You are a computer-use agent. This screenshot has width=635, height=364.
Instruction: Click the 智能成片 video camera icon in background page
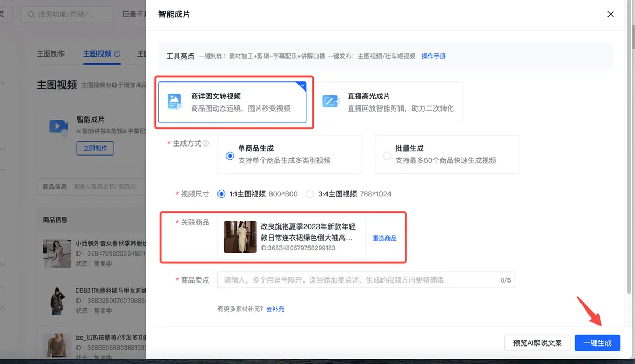[x=58, y=126]
